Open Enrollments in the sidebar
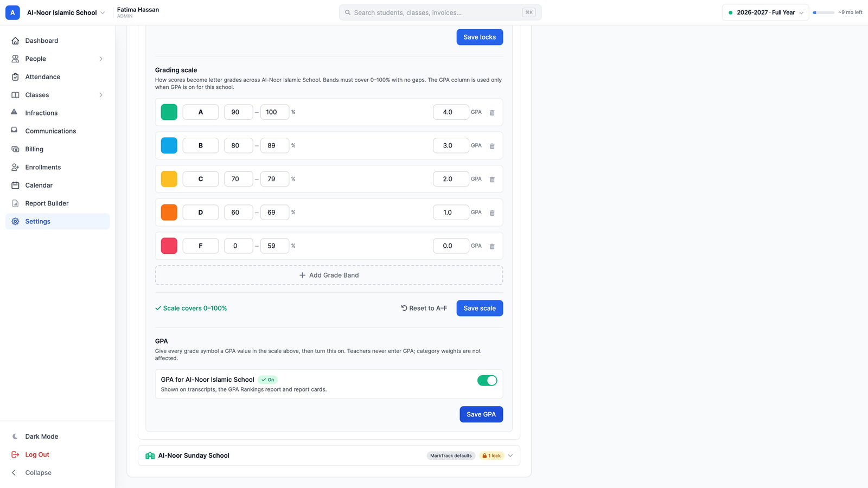Screen dimensions: 868x488 coord(58,167)
